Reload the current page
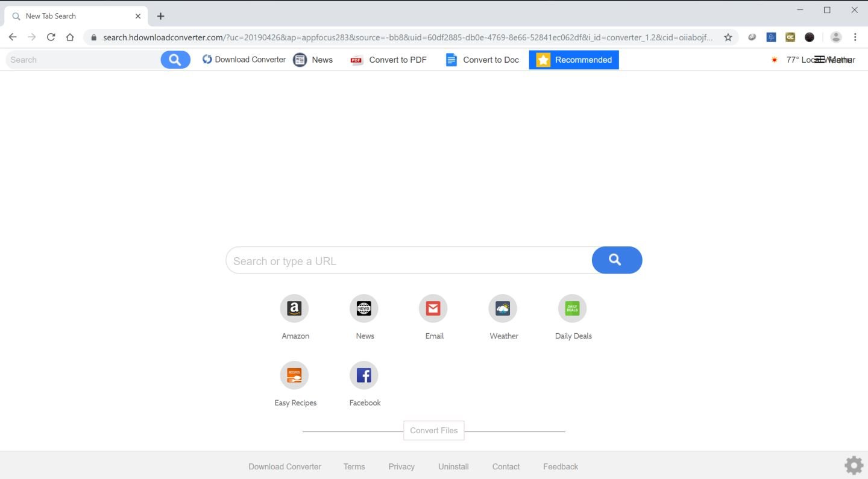Screen dimensions: 868x479 point(51,37)
